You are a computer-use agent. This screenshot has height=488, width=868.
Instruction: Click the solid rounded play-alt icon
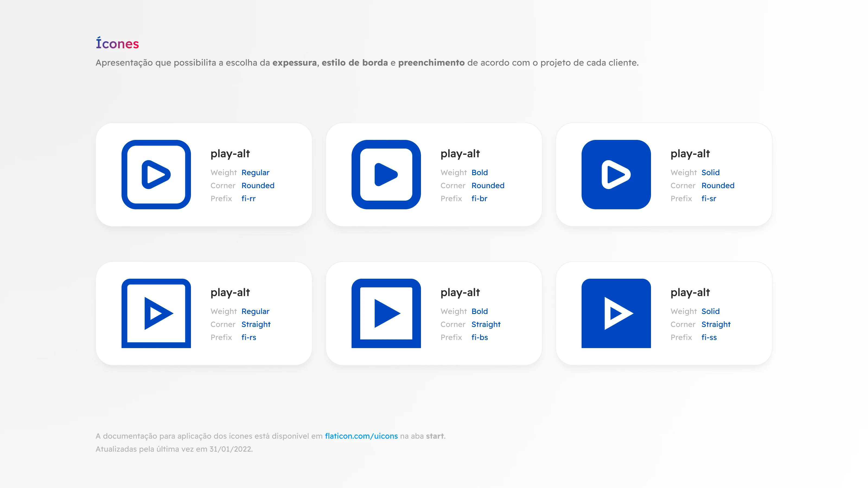(x=616, y=174)
